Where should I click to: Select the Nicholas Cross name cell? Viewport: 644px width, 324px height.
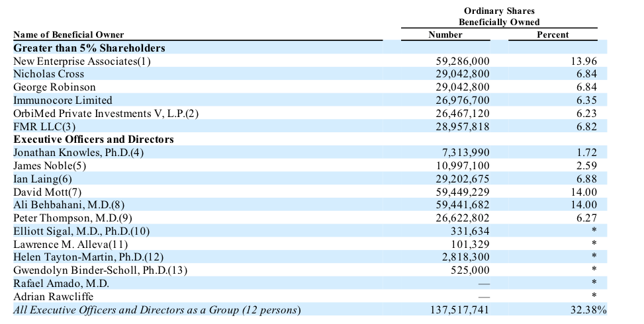pos(49,74)
